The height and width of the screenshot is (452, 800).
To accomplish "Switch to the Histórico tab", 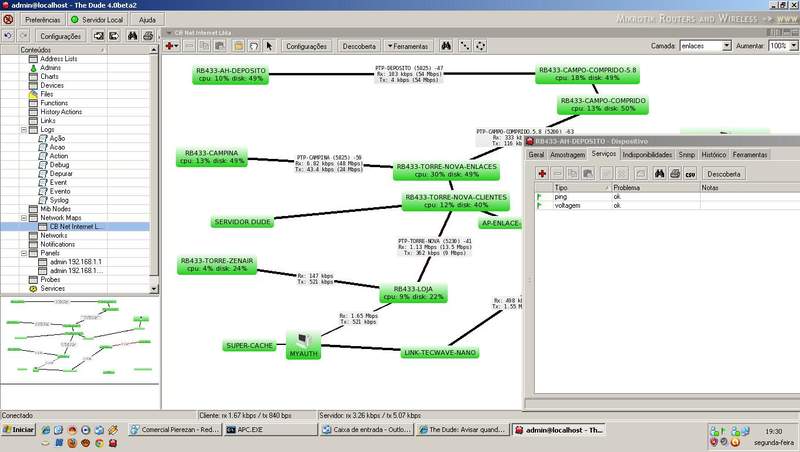I will point(714,155).
